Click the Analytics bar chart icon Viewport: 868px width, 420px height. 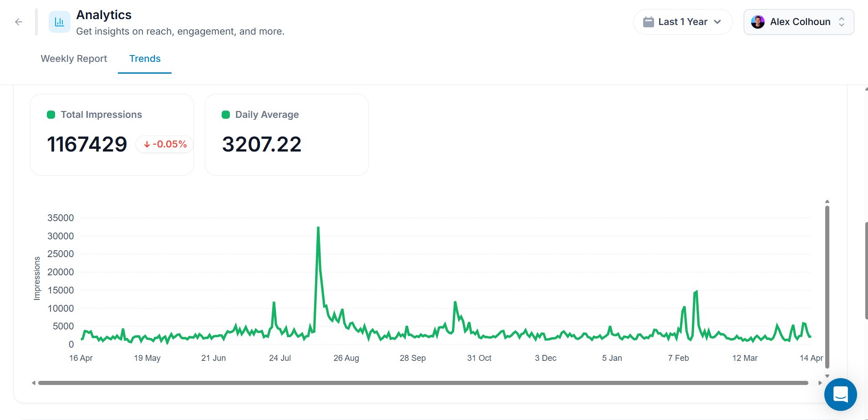pyautogui.click(x=59, y=21)
